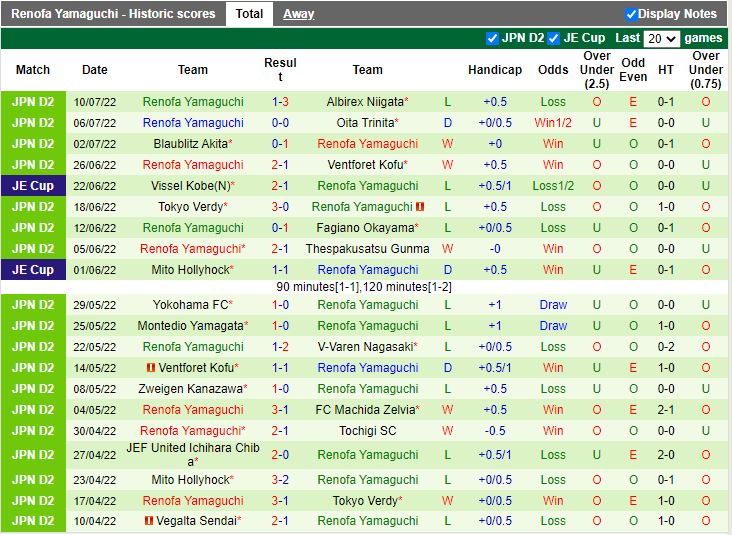Click the HT column header
732x535 pixels.
(x=666, y=70)
